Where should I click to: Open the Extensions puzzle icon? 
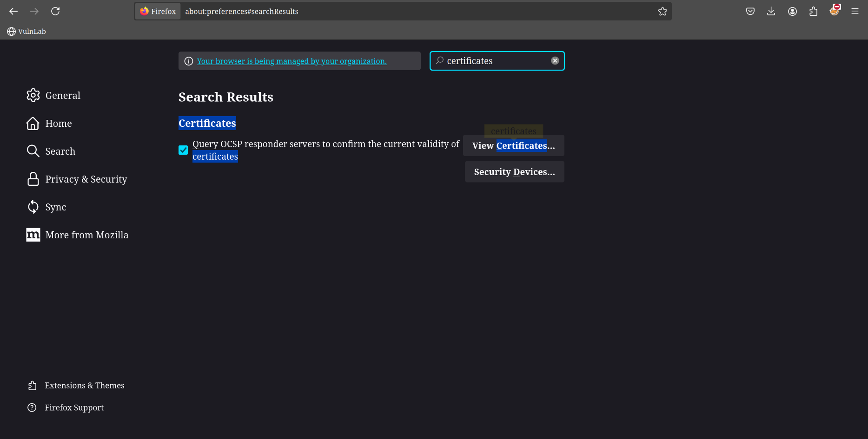813,11
